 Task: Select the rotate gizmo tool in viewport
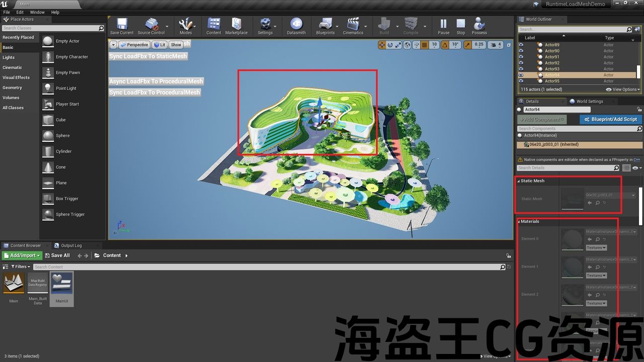click(x=390, y=45)
